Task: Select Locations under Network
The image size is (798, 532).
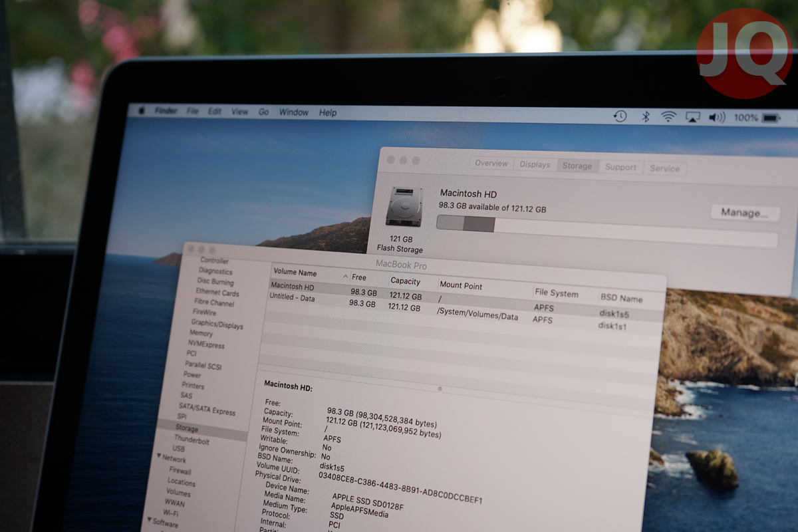Action: [182, 481]
